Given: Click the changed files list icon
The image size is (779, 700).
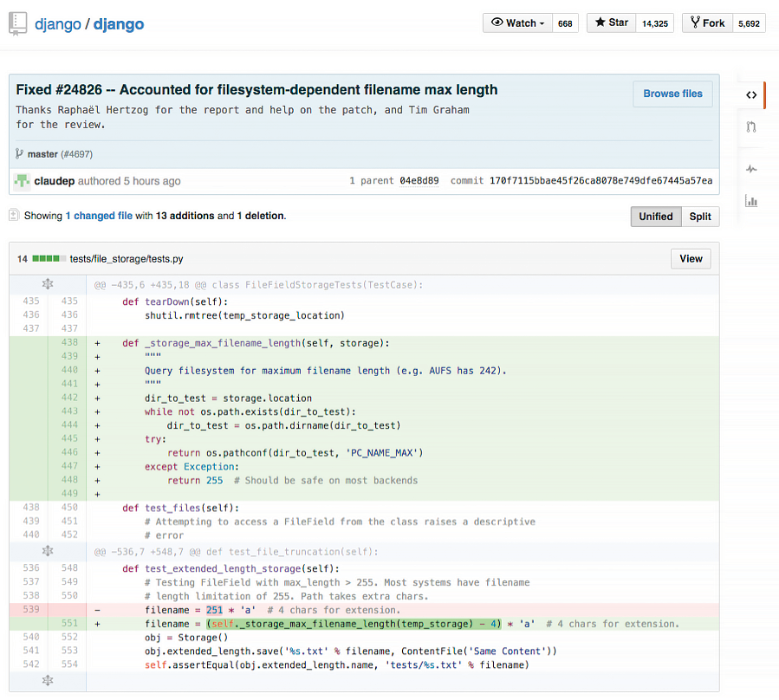Looking at the screenshot, I should [x=14, y=215].
